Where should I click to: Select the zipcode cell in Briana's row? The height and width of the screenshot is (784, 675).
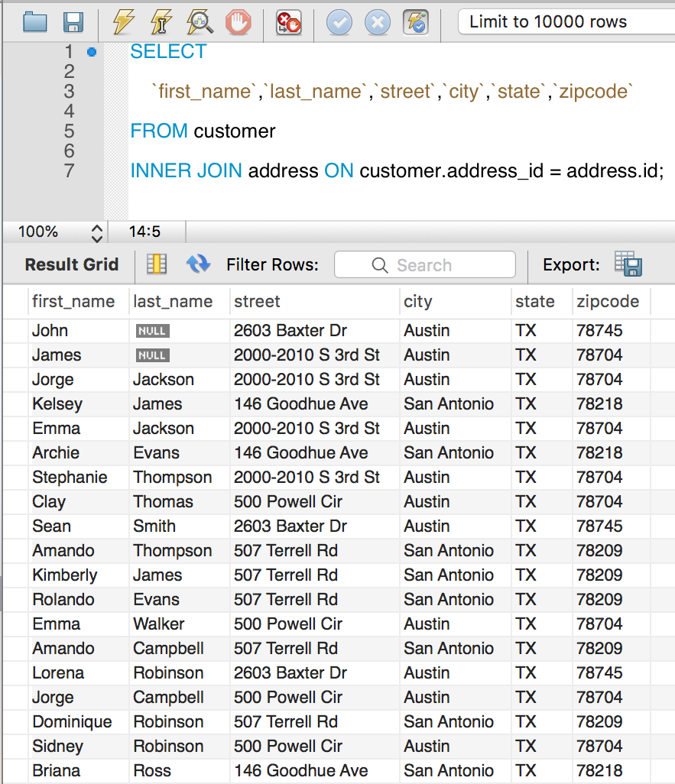tap(612, 771)
